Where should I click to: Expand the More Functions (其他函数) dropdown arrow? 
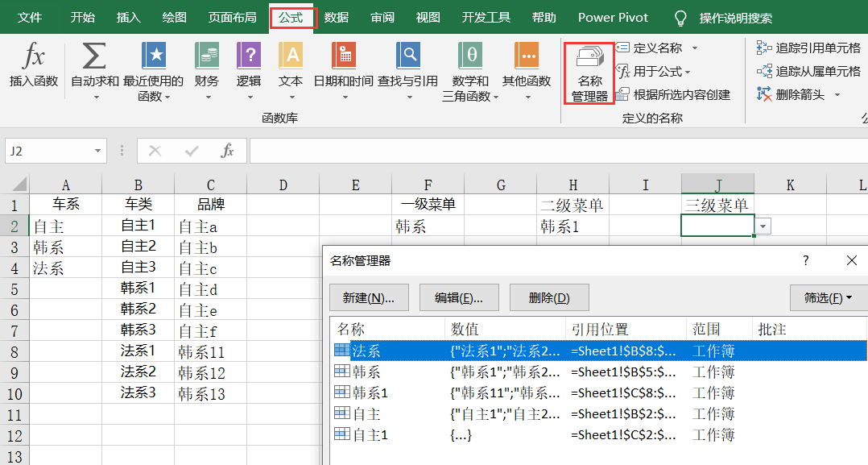coord(527,98)
